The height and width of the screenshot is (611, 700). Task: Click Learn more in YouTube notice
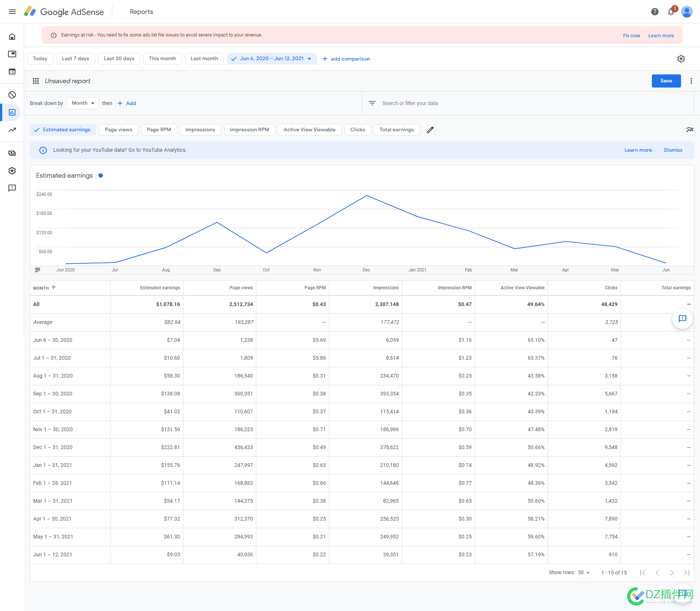tap(638, 150)
